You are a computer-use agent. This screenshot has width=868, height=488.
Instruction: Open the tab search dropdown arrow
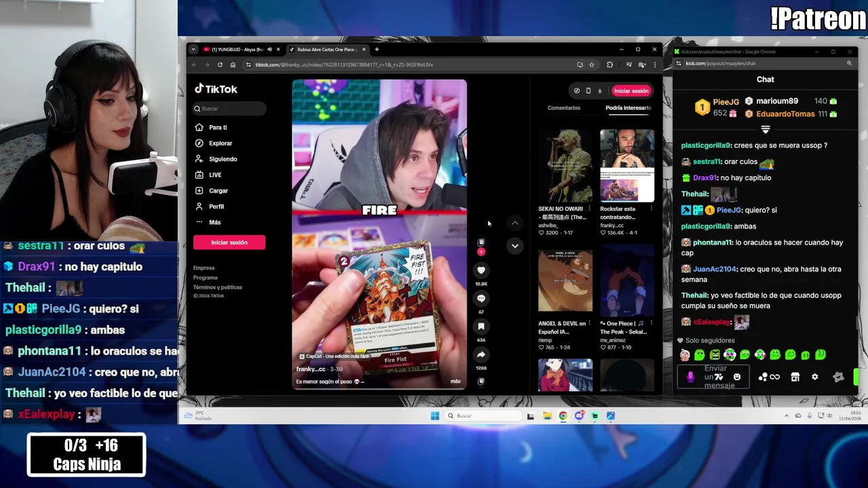[193, 49]
